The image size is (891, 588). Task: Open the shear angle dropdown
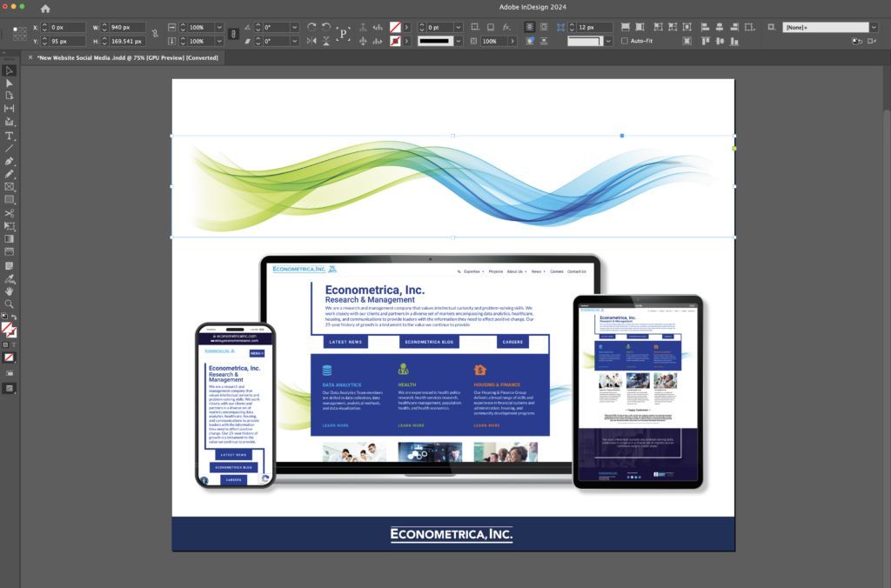click(295, 41)
